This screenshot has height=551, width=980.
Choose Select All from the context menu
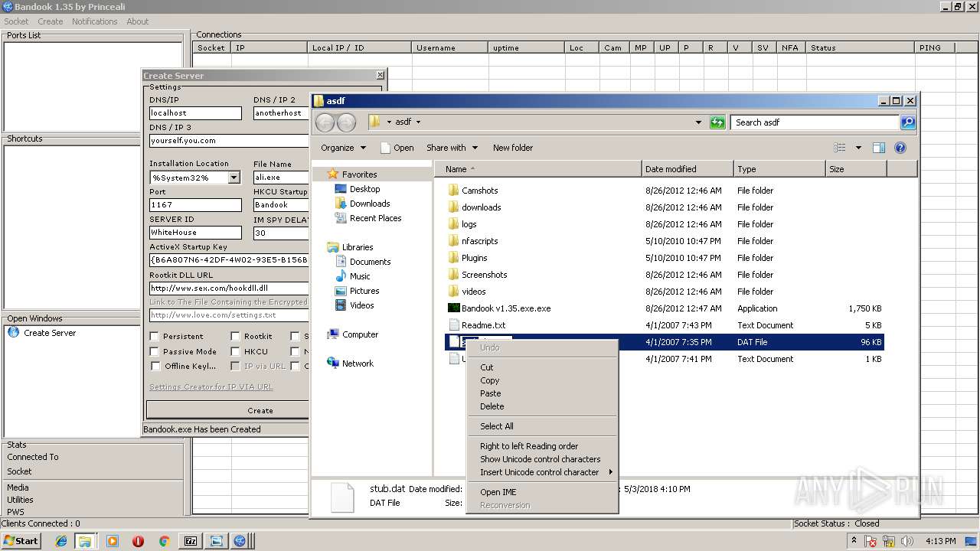pyautogui.click(x=497, y=426)
